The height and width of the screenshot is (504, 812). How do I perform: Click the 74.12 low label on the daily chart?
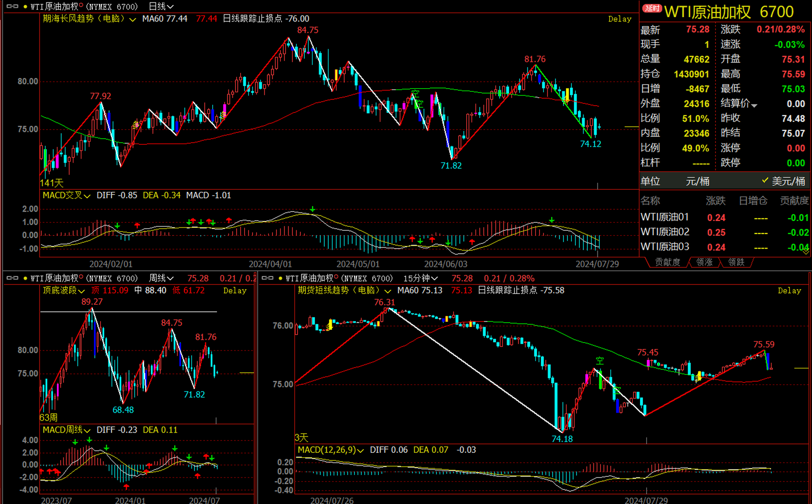(x=590, y=144)
